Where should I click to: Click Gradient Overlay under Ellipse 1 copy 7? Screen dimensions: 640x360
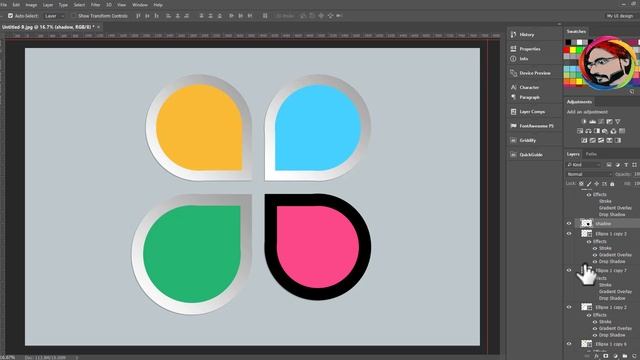coord(615,291)
